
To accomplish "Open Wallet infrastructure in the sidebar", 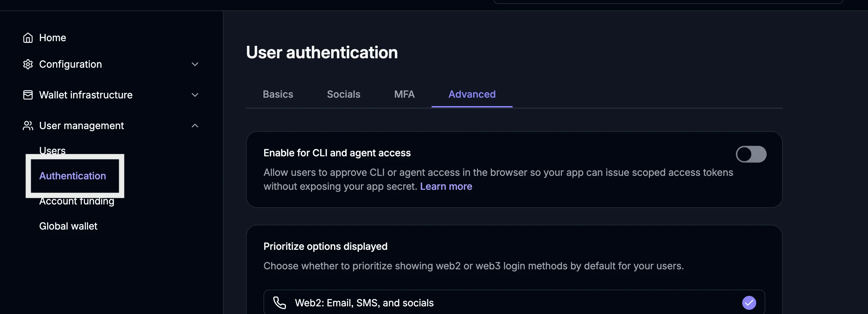I will coord(86,95).
